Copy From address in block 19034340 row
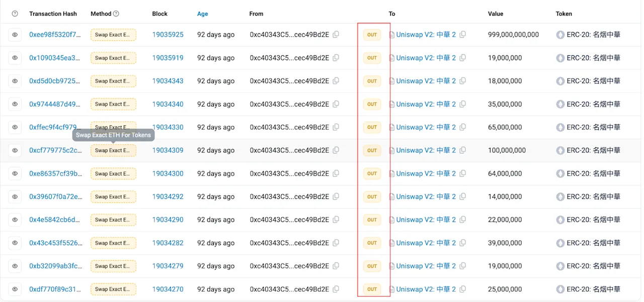The image size is (644, 302). pos(336,104)
